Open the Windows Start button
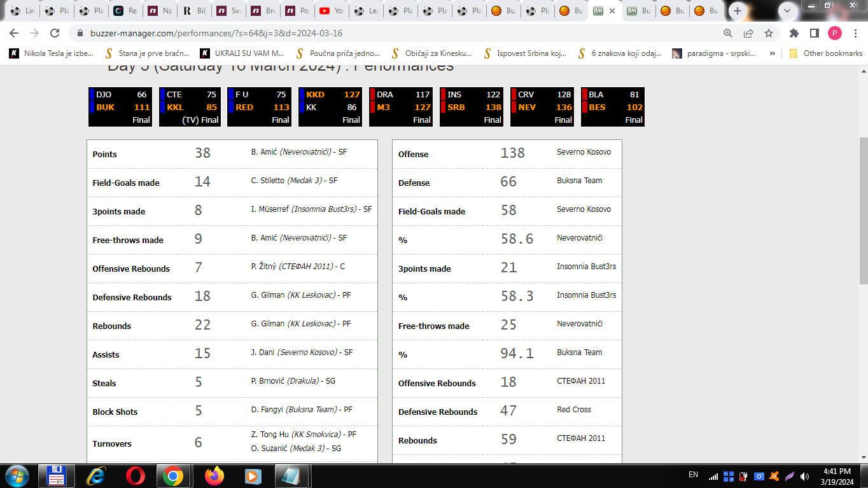Screen dimensions: 868x488 pyautogui.click(x=17, y=476)
